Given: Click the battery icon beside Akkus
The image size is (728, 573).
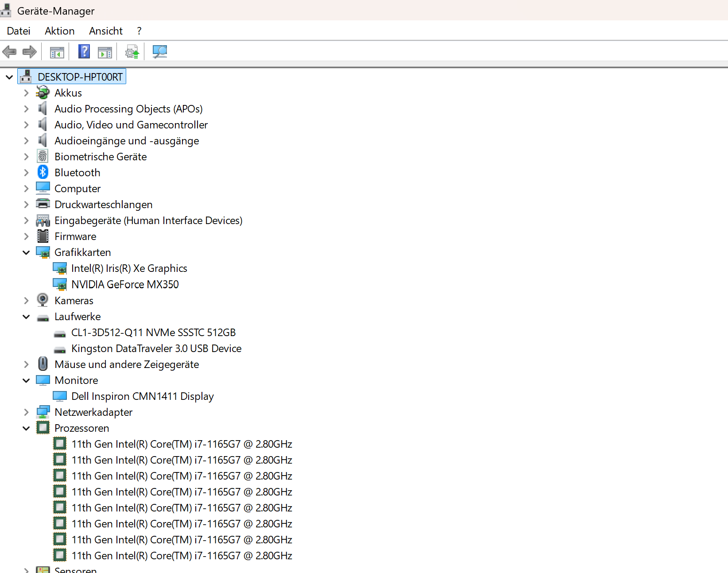Looking at the screenshot, I should (x=43, y=93).
